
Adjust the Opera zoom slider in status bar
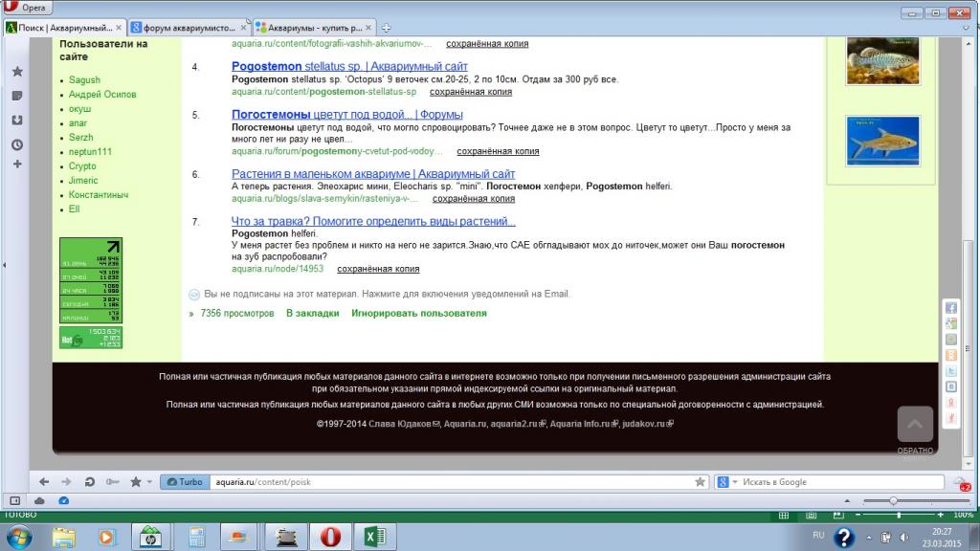pos(893,501)
